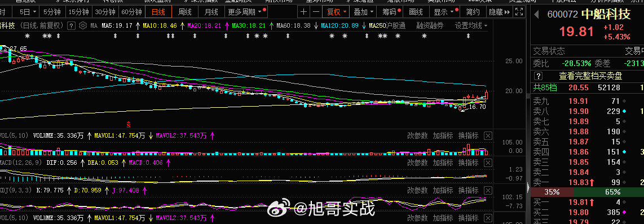This screenshot has width=644, height=224.
Task: Click the red up arrow beside 19.83
Action: pos(592,182)
